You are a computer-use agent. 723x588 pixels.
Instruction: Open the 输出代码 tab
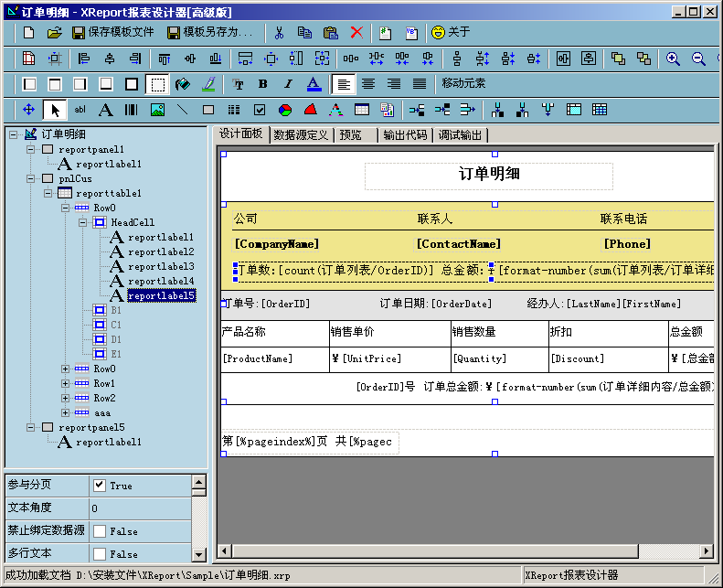click(x=405, y=135)
